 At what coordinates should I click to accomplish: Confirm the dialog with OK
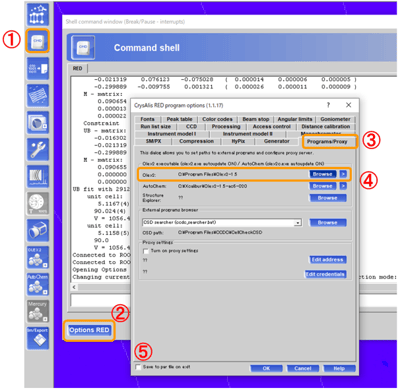(266, 368)
